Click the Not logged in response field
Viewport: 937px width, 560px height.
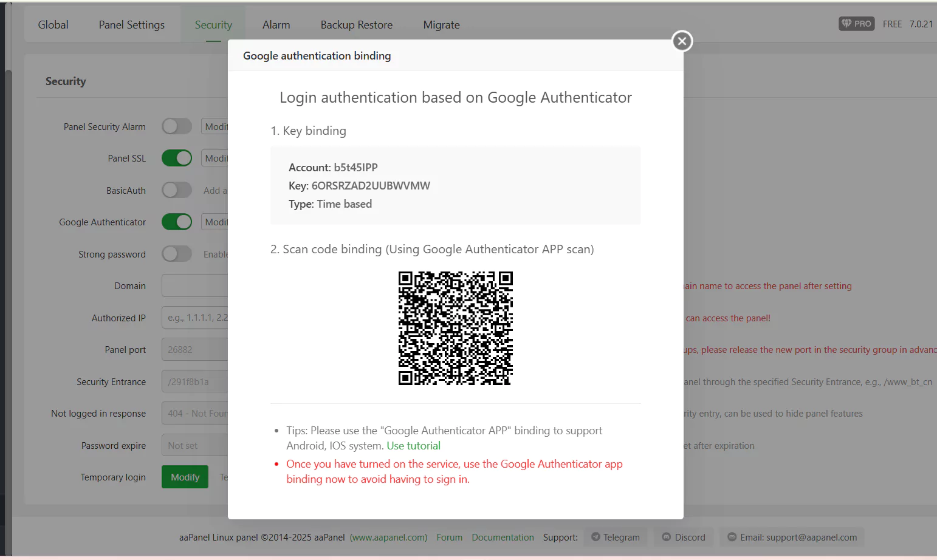click(195, 413)
